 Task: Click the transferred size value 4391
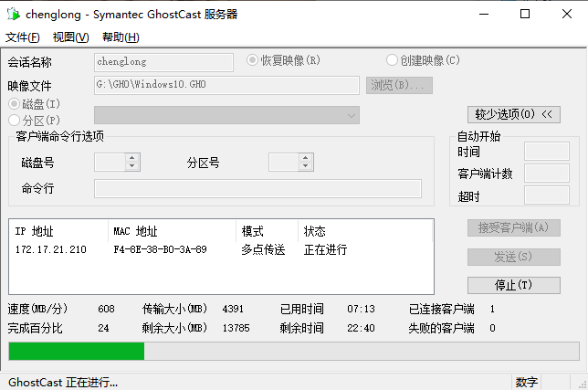click(233, 309)
